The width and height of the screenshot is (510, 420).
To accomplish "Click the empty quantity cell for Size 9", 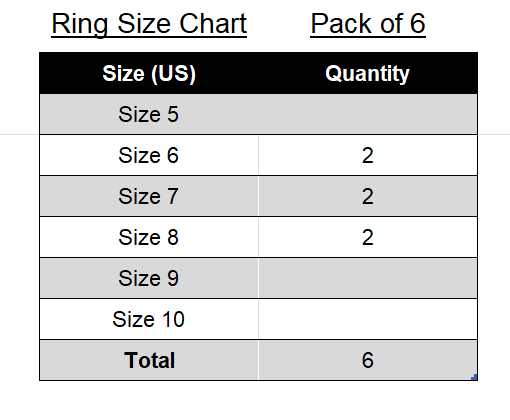I will coord(368,278).
